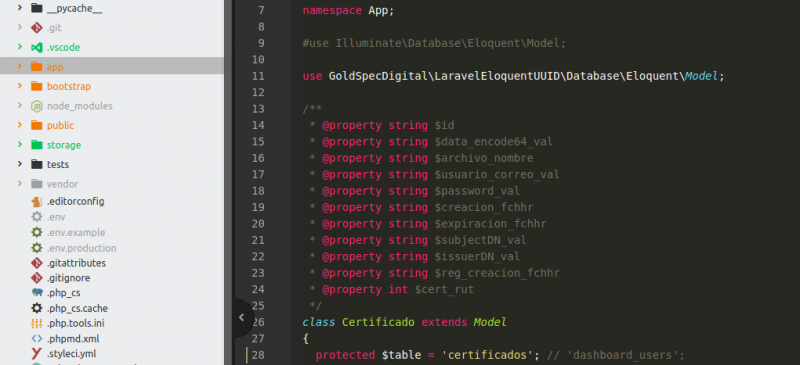The image size is (800, 365).
Task: Click line number 28 in the gutter
Action: tap(258, 355)
